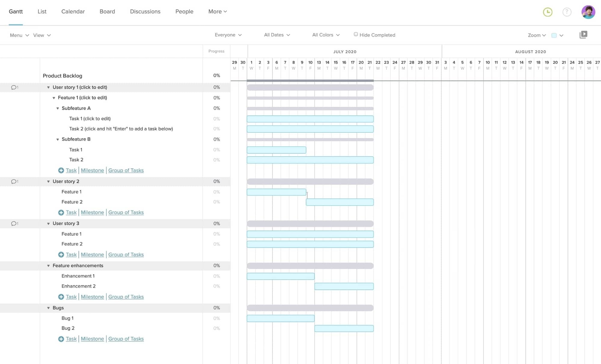This screenshot has height=364, width=601.
Task: Open the help question mark icon
Action: pos(567,12)
